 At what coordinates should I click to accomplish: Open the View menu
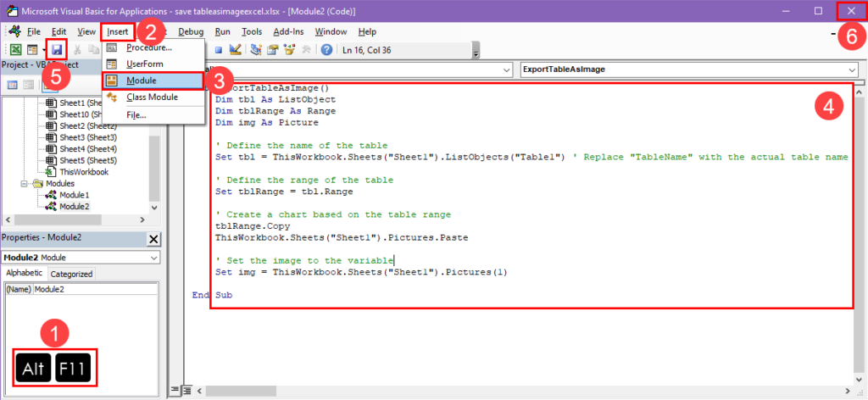[x=86, y=31]
